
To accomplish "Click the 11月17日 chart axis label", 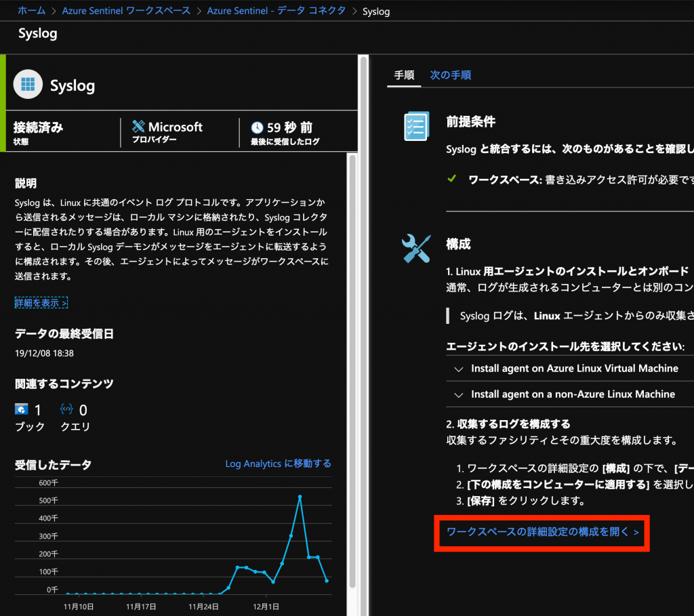I will click(x=141, y=607).
